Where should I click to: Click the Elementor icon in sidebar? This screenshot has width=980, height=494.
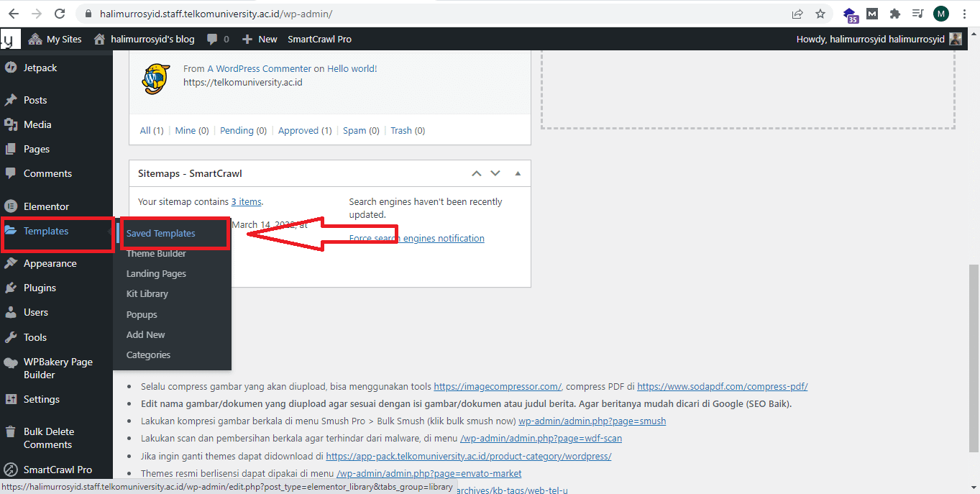click(10, 206)
